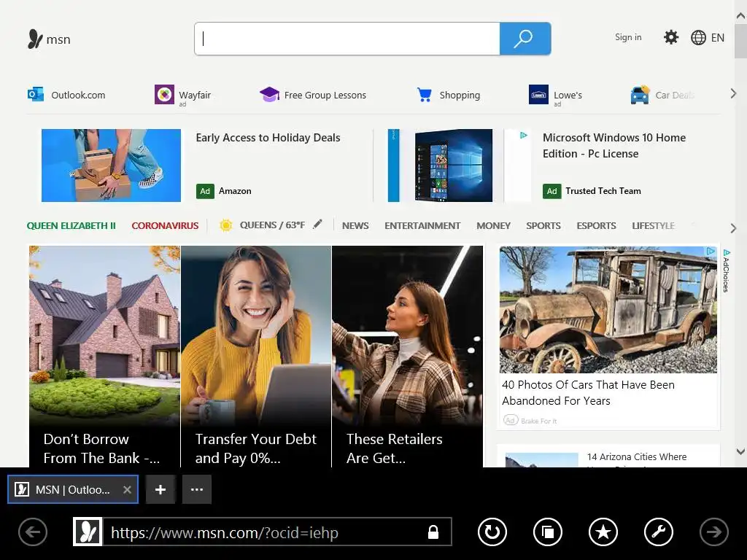Viewport: 747px width, 560px height.
Task: Open ESPORTS category
Action: click(596, 226)
